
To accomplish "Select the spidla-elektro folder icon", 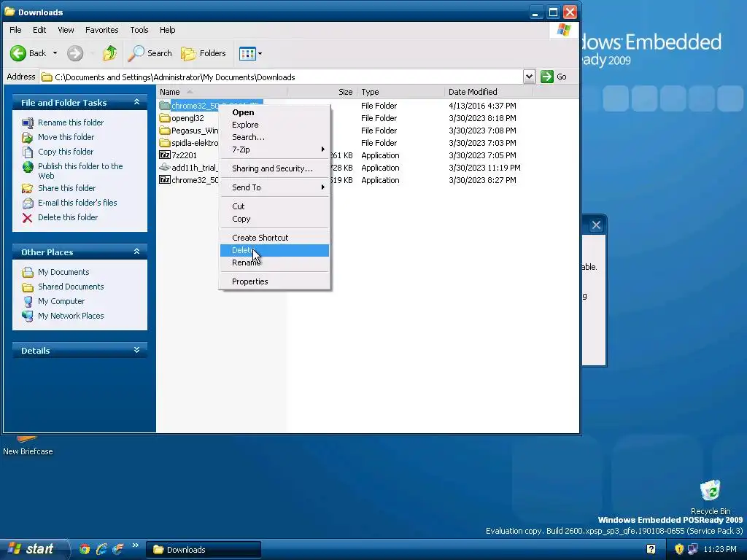I will click(x=165, y=143).
